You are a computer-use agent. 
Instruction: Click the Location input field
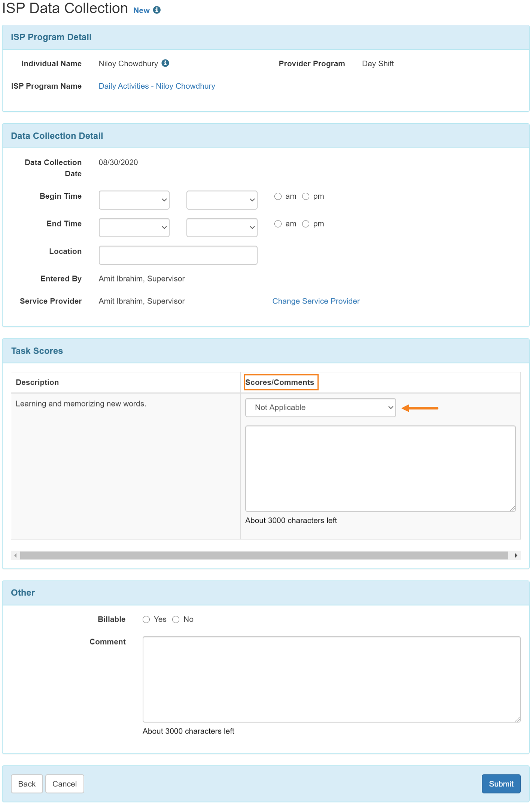pyautogui.click(x=178, y=255)
